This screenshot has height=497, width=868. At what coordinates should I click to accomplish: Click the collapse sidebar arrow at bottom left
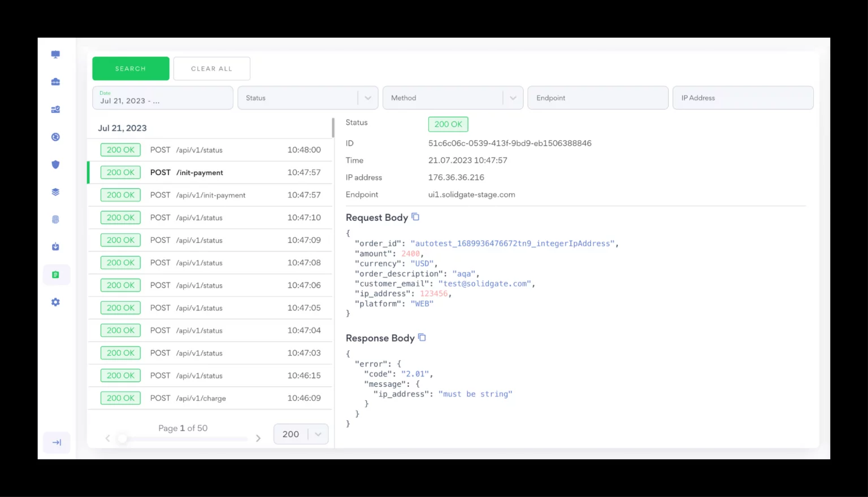click(57, 442)
